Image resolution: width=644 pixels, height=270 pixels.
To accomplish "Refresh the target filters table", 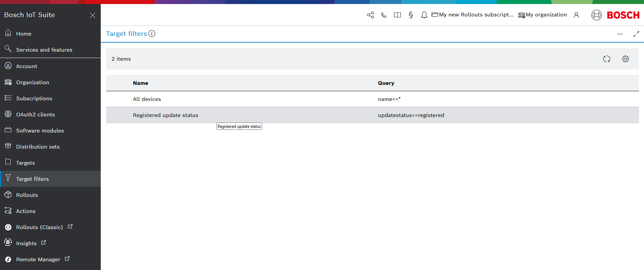I will [x=606, y=59].
